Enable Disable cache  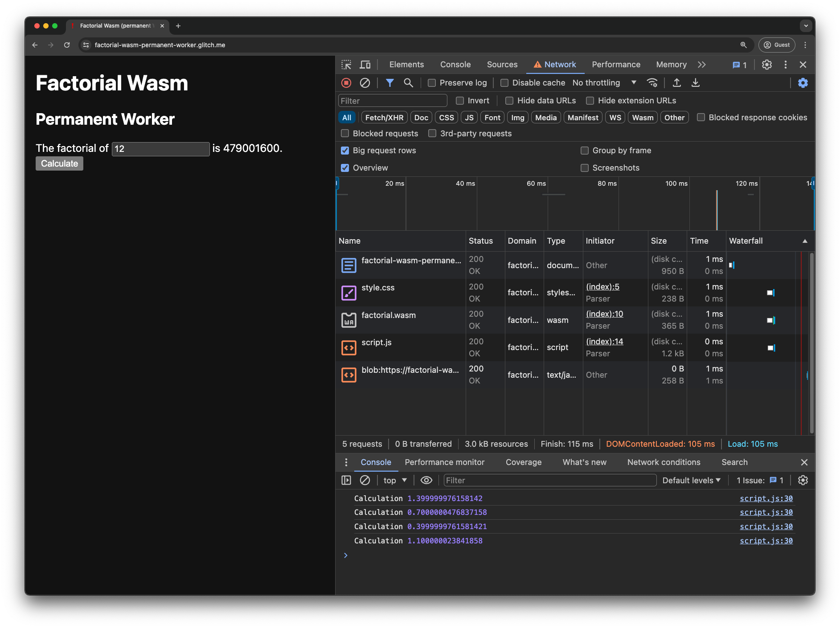pyautogui.click(x=504, y=83)
